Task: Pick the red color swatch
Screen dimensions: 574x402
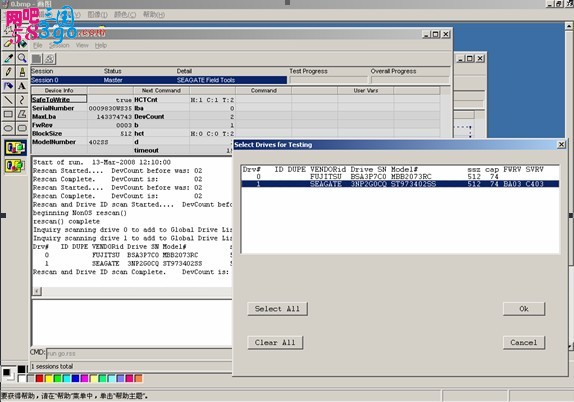Action: click(x=40, y=379)
